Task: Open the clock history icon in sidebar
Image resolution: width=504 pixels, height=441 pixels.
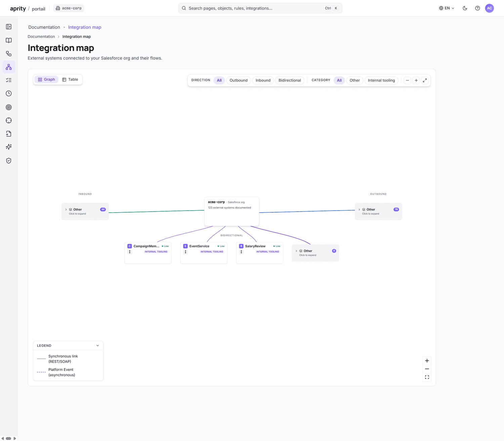Action: [x=9, y=94]
